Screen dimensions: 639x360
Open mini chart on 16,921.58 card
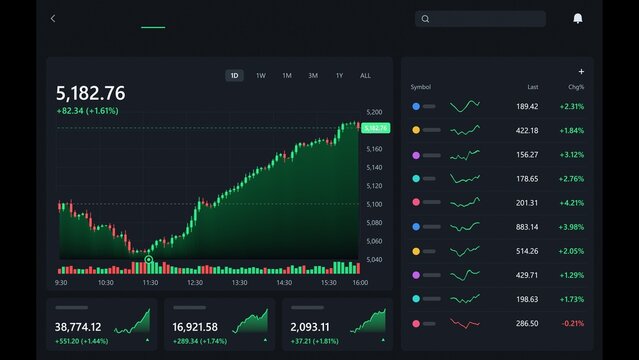[x=250, y=321]
